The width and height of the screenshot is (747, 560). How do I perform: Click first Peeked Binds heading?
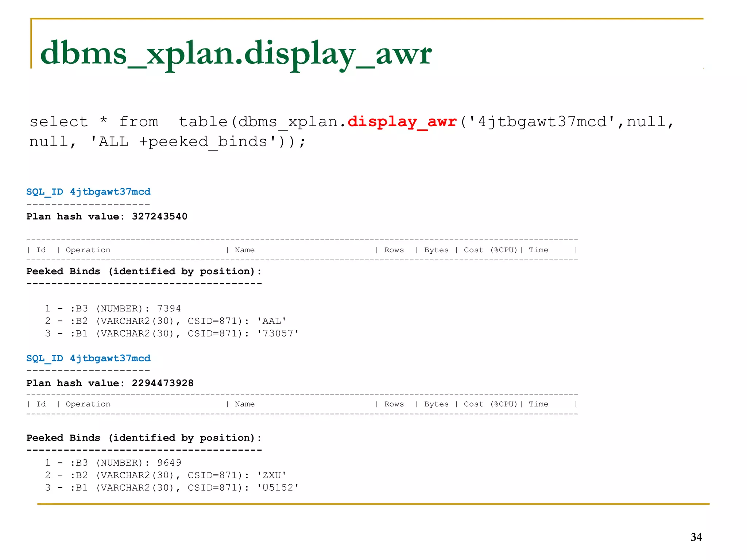[144, 272]
